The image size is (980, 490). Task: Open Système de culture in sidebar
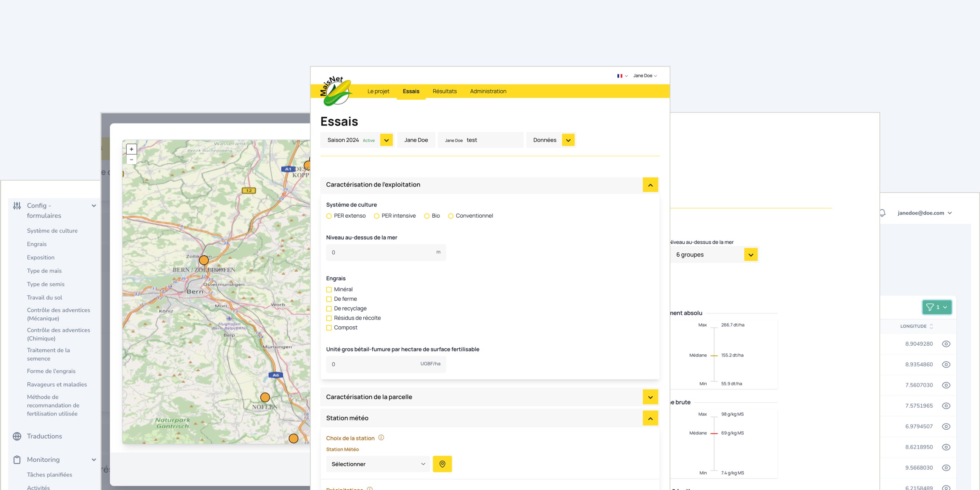click(x=52, y=231)
